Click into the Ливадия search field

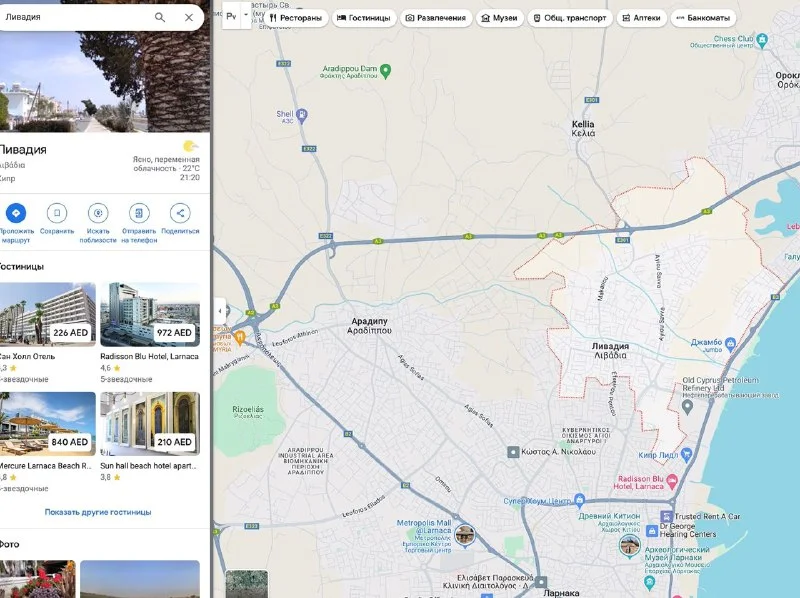pyautogui.click(x=75, y=17)
